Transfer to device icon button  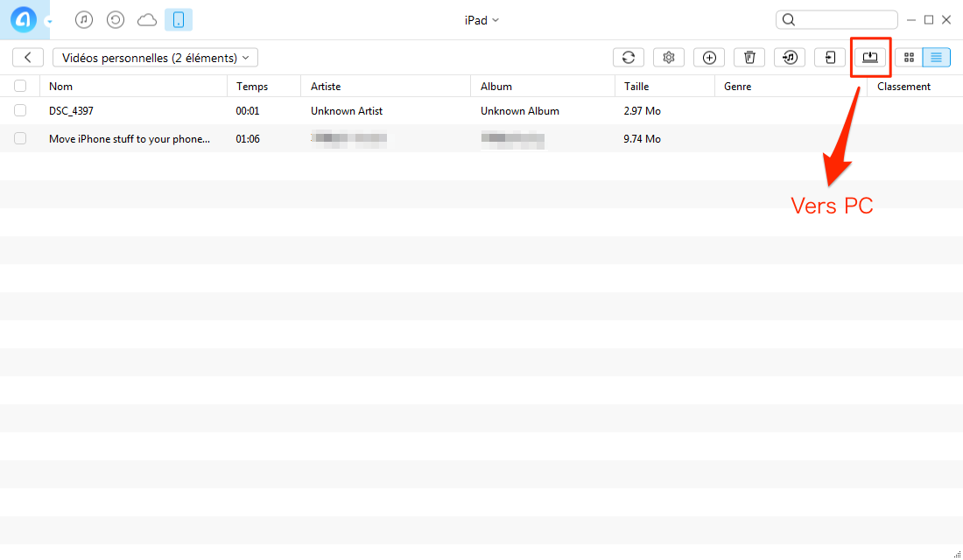point(830,57)
